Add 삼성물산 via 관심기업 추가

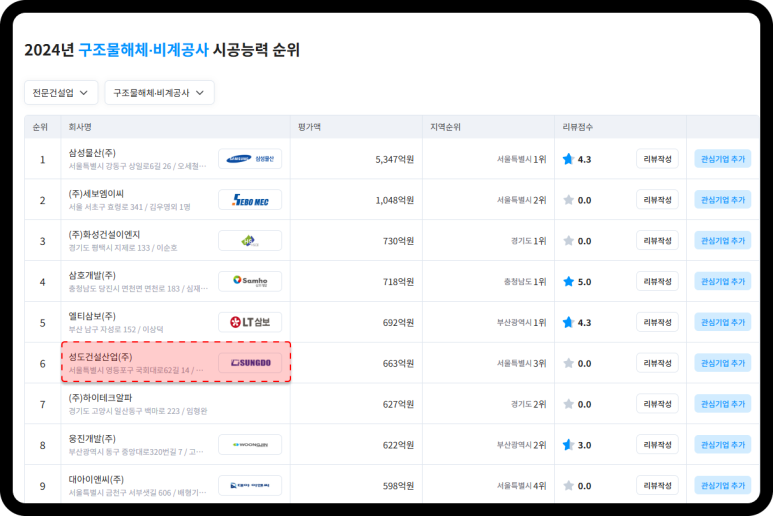pyautogui.click(x=723, y=159)
